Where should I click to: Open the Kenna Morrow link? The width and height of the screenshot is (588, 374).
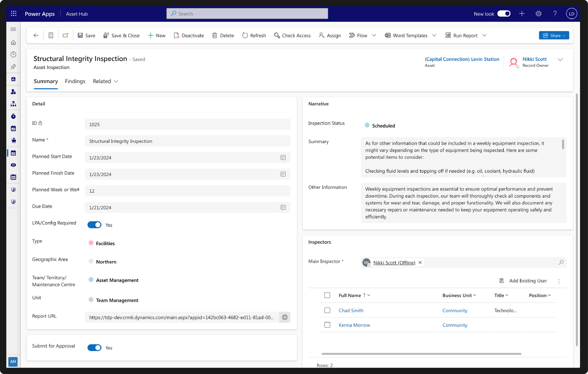coord(354,325)
